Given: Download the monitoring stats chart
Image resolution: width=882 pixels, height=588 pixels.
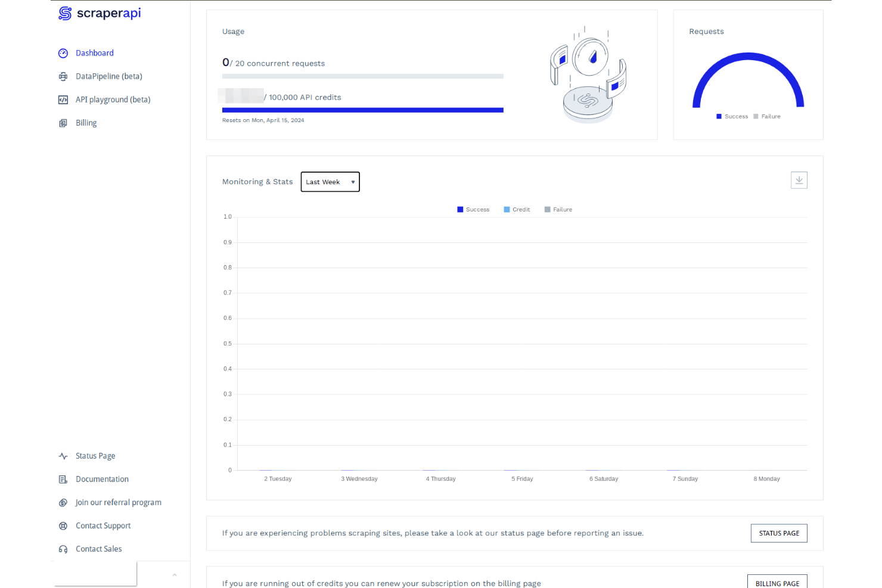Looking at the screenshot, I should 799,180.
